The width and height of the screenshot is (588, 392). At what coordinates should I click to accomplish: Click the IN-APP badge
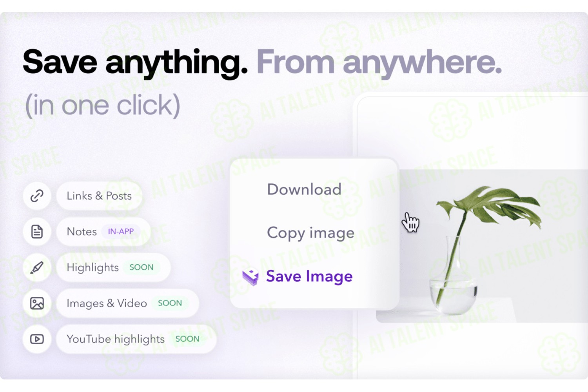pyautogui.click(x=121, y=232)
